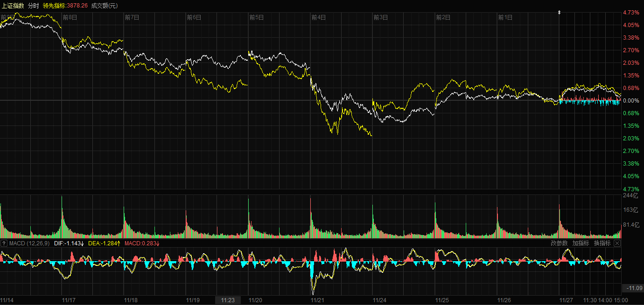Select the 前5日 day marker
644x305 pixels.
point(256,18)
